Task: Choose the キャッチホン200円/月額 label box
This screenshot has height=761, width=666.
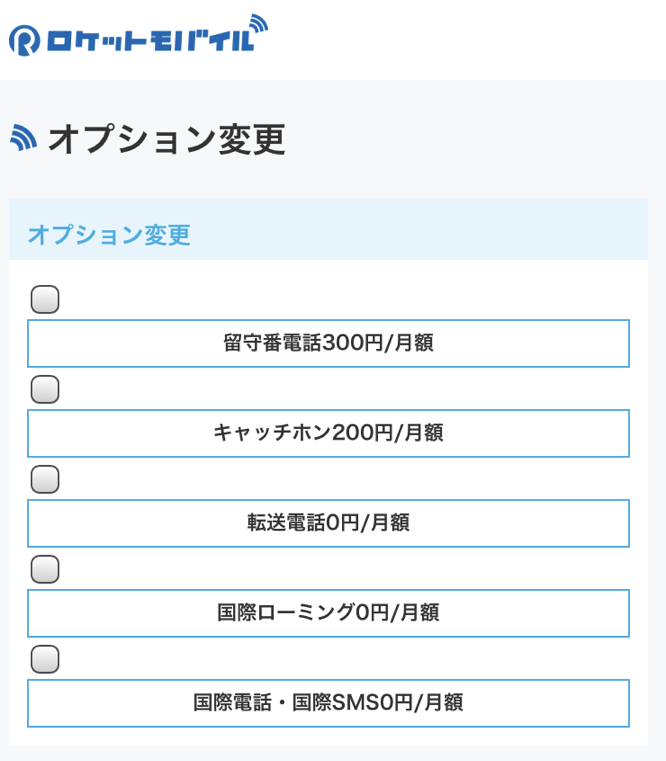Action: tap(328, 433)
